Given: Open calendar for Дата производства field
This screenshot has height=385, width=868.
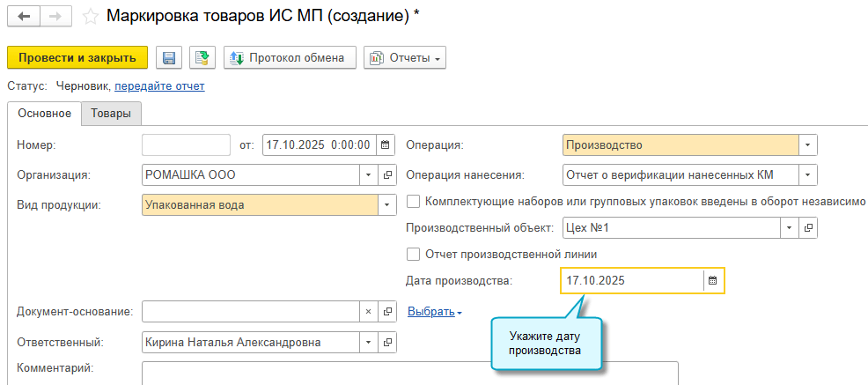Looking at the screenshot, I should tap(713, 281).
